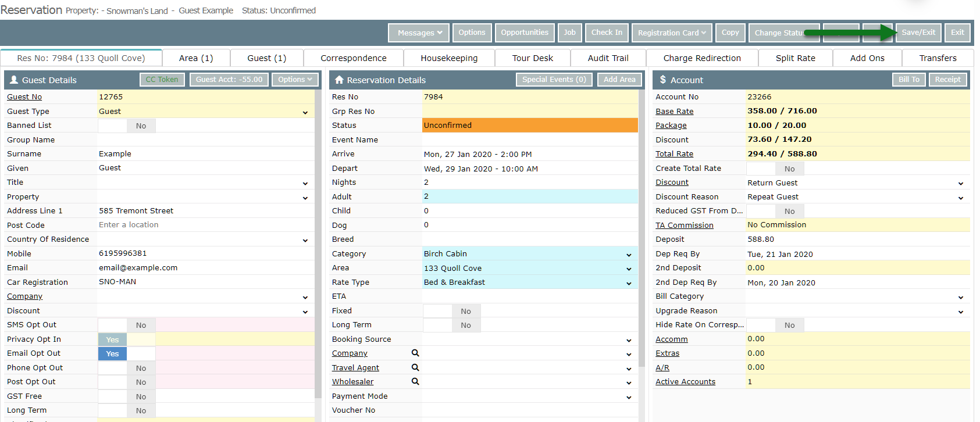980x422 pixels.
Task: Click the Save/Exit button
Action: point(918,33)
